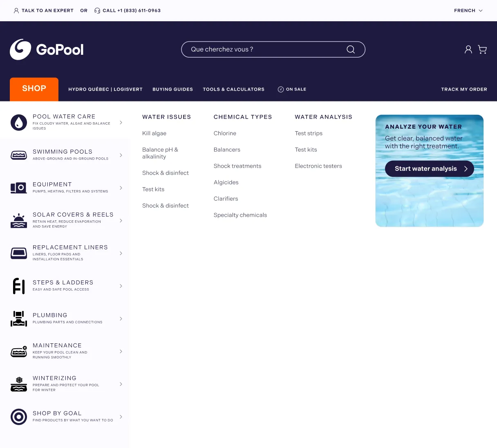Open Test kits under Water Issues
This screenshot has height=448, width=497.
(x=153, y=189)
